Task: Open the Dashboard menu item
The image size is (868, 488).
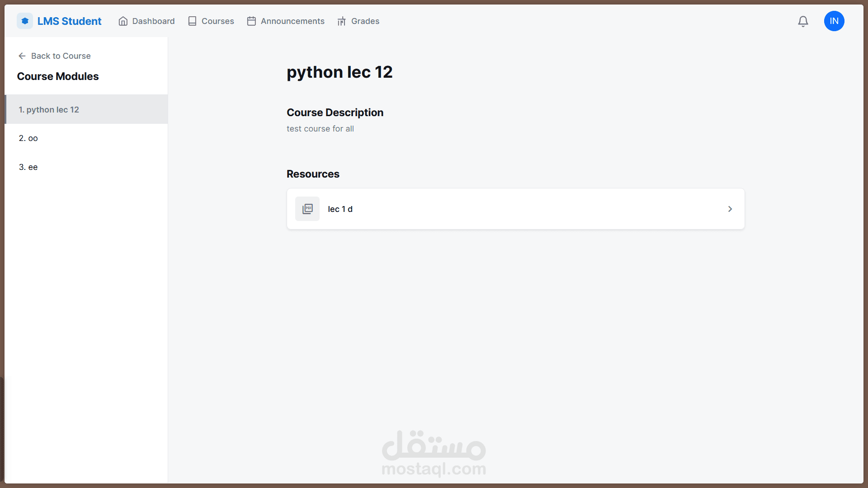Action: (153, 21)
